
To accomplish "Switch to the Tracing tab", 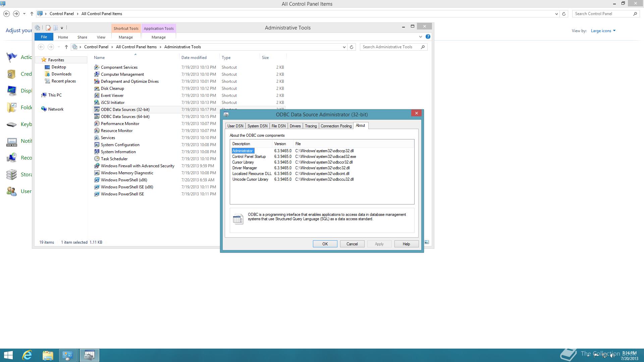I will pyautogui.click(x=311, y=126).
